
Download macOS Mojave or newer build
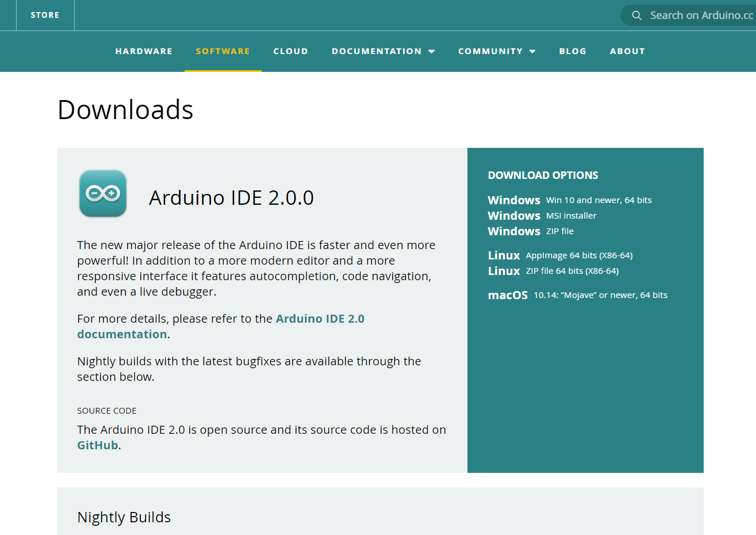(x=578, y=295)
